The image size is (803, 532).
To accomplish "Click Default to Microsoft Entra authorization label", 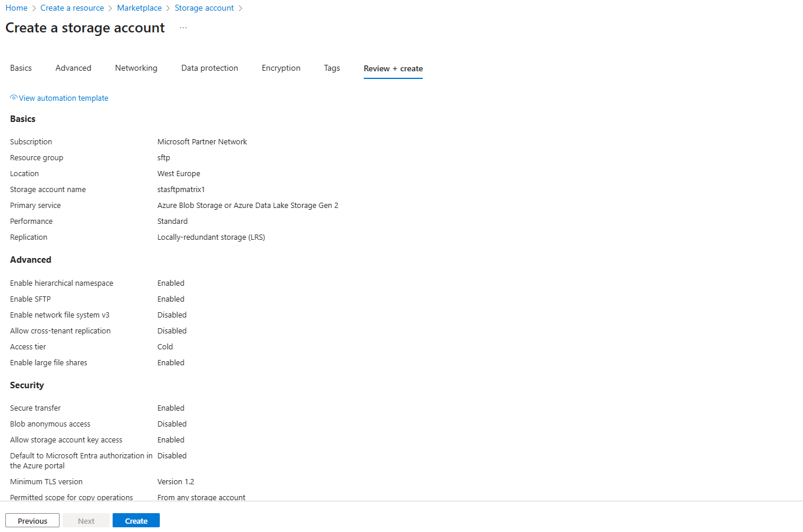I will (x=81, y=461).
